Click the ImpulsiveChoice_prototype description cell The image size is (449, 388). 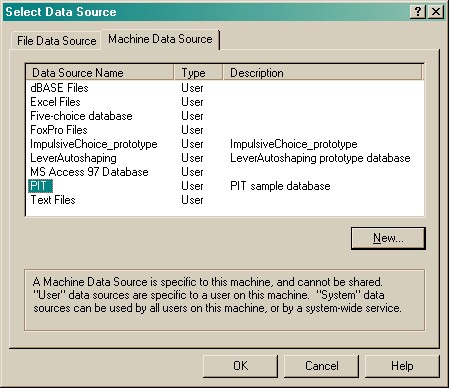point(293,144)
